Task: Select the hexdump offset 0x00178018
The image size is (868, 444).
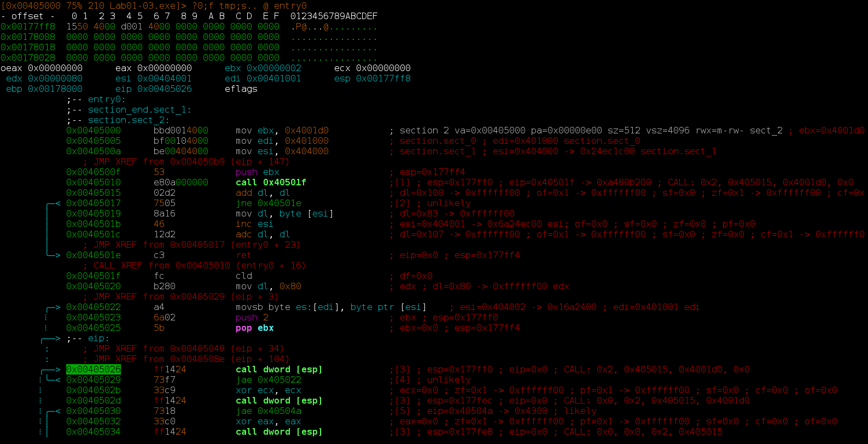Action: click(28, 47)
